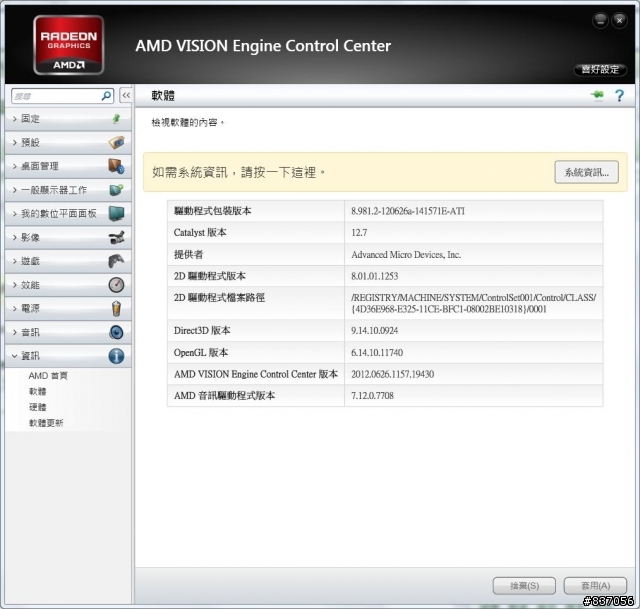The height and width of the screenshot is (609, 640).
Task: Open the 軟體更新 page
Action: [x=46, y=423]
